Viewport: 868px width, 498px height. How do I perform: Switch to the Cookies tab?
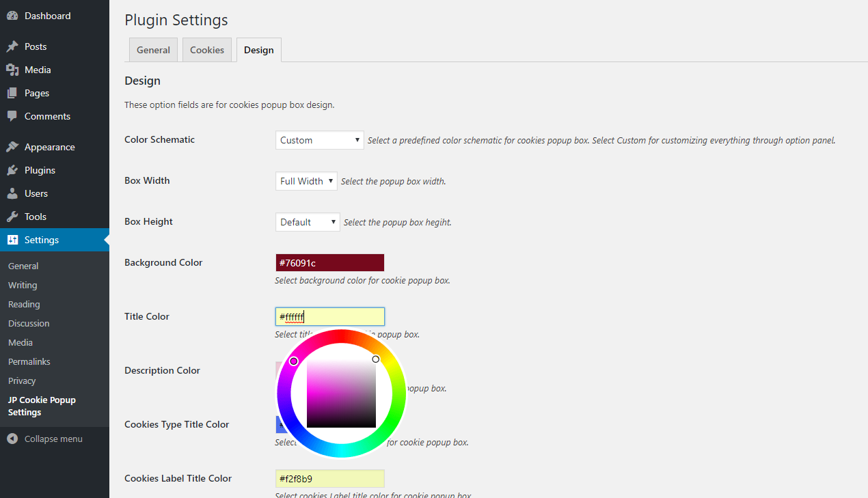tap(207, 50)
